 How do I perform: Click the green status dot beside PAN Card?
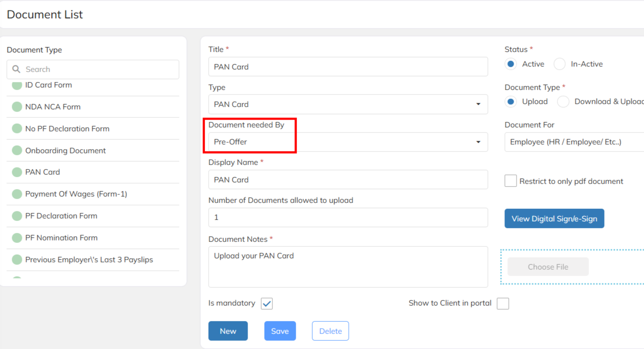17,172
